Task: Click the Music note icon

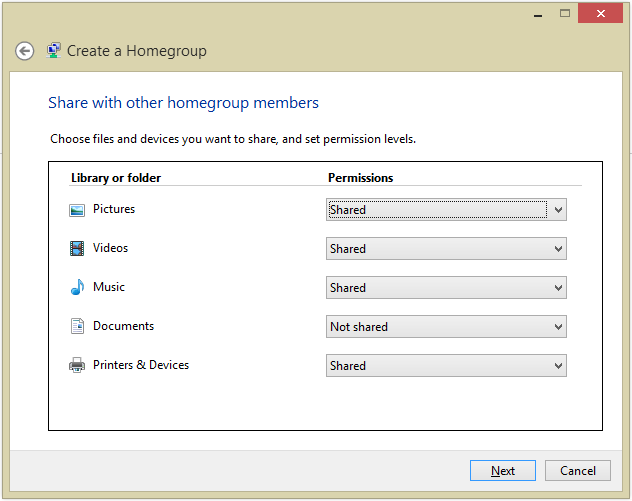Action: pyautogui.click(x=77, y=288)
